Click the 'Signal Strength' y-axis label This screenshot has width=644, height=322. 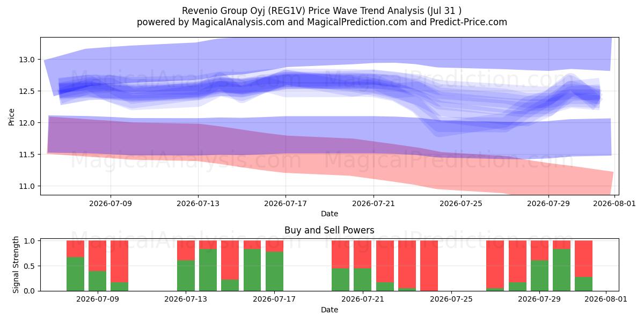click(x=16, y=265)
